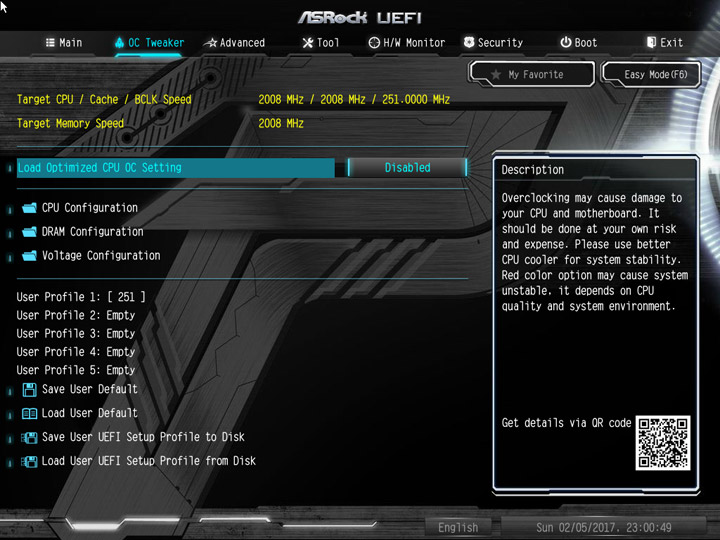Click the Save Profile to Disk icon
Viewport: 720px width, 540px height.
29,438
